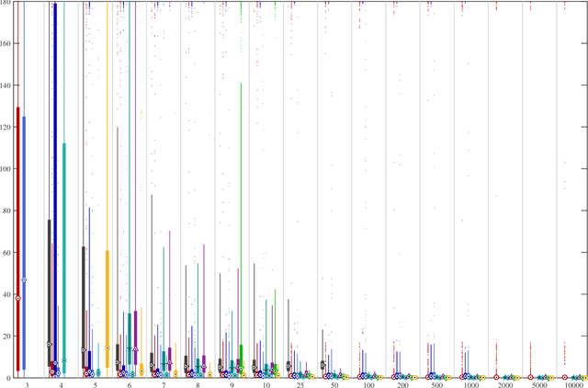The image size is (588, 388).
Task: Click the y-axis label 100
Action: point(6,170)
